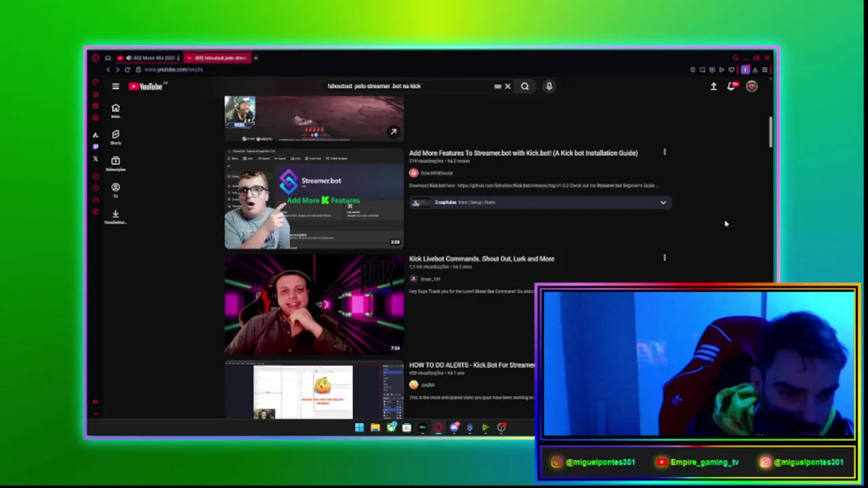Open 'HOW TO DO ALERTS - Kick.Bot' title

[x=472, y=365]
